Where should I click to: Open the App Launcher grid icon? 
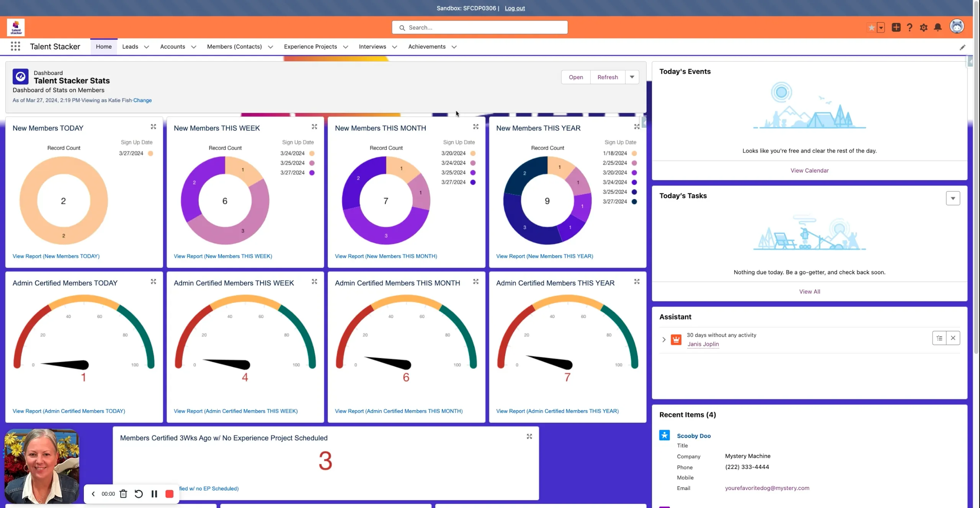pyautogui.click(x=15, y=47)
